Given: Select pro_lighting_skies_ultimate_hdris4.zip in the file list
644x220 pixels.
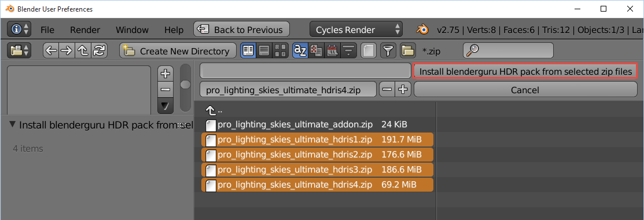Looking at the screenshot, I should coord(318,185).
